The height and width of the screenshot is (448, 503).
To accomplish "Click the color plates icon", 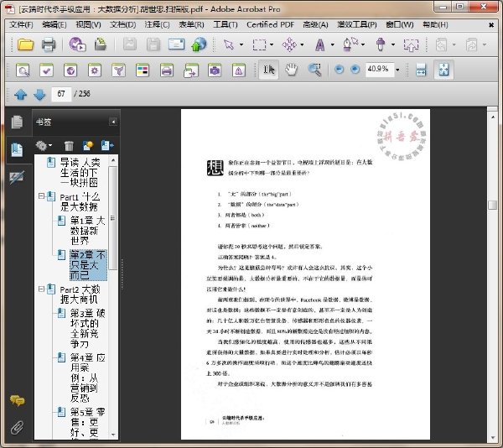I will (143, 70).
